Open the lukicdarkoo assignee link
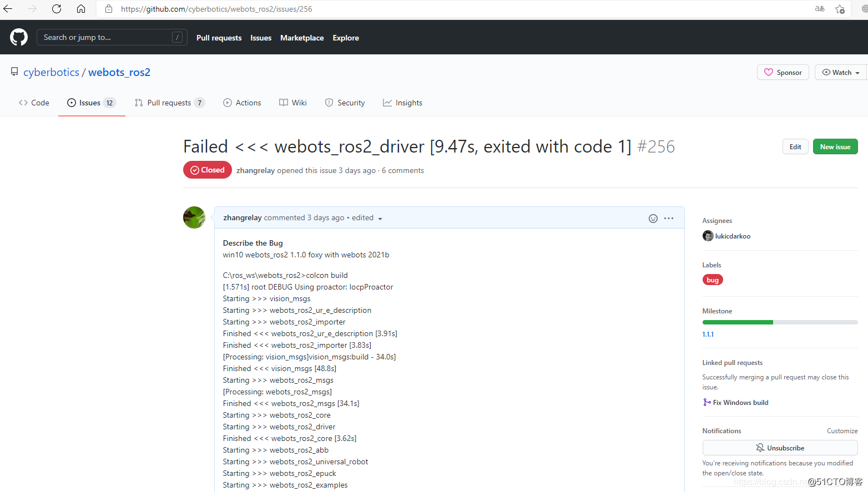 (733, 236)
